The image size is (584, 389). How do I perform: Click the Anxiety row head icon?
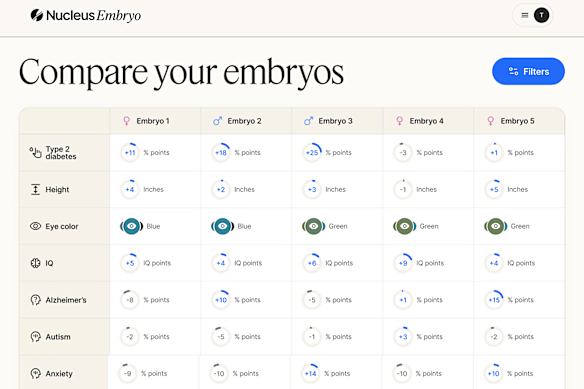coord(35,373)
